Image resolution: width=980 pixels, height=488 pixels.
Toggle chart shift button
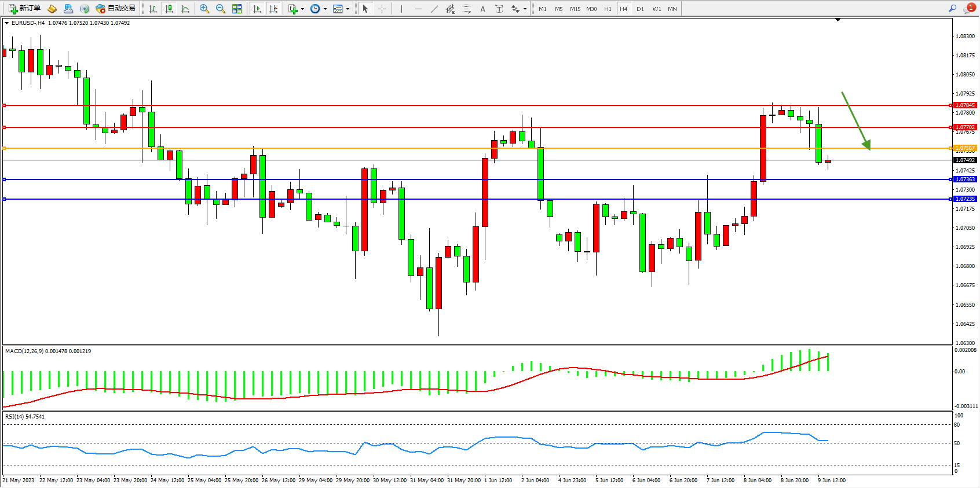(274, 9)
